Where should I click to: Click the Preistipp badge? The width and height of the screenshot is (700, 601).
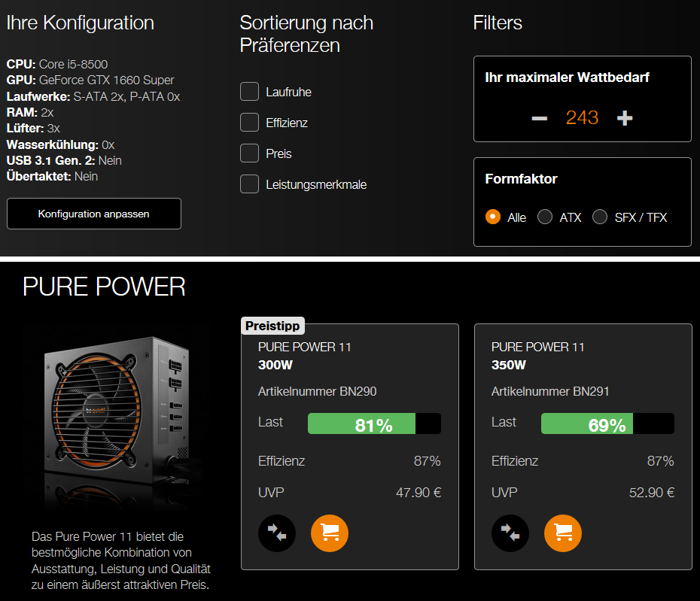272,326
